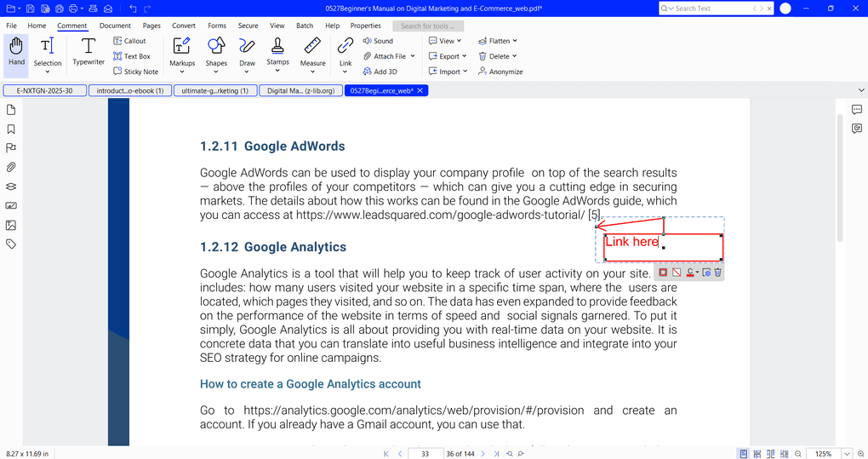Click the vertical scrollbar thumb

tap(840, 178)
